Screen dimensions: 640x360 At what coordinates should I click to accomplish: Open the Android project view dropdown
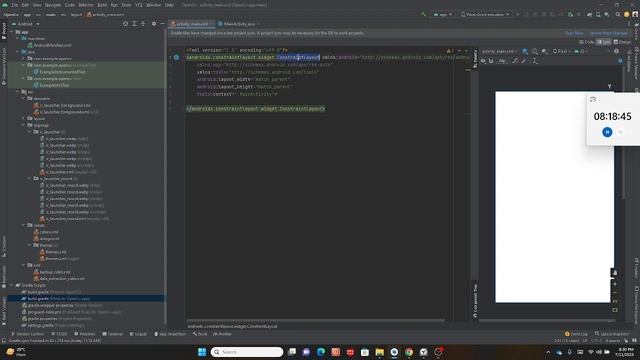(25, 24)
